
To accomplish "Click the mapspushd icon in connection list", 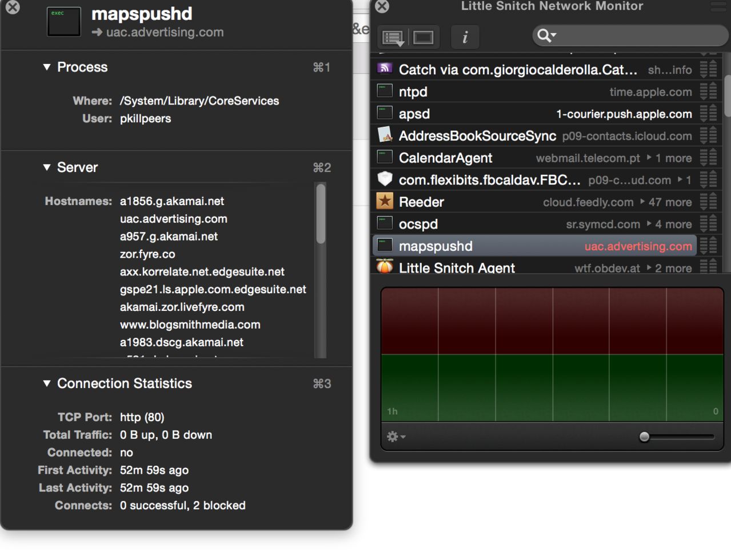I will click(x=385, y=246).
